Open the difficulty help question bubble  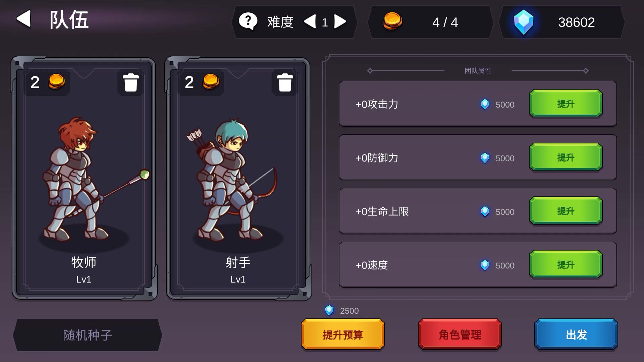tap(248, 21)
